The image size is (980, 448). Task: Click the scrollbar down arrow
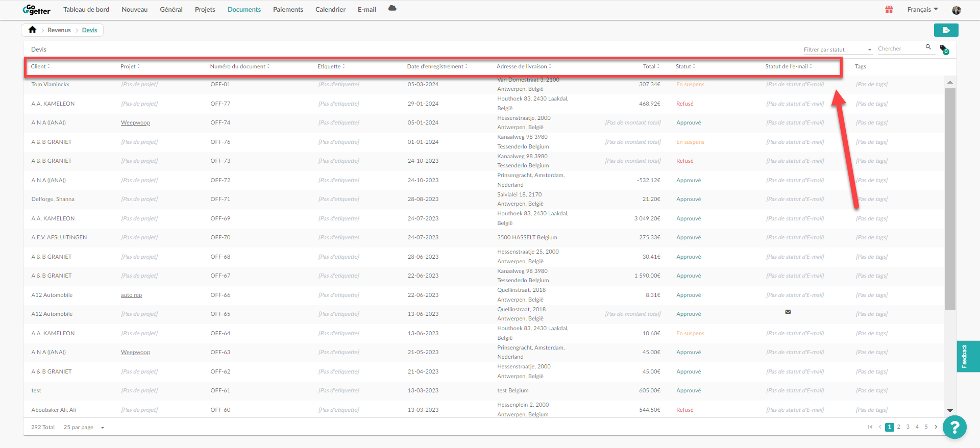(949, 410)
